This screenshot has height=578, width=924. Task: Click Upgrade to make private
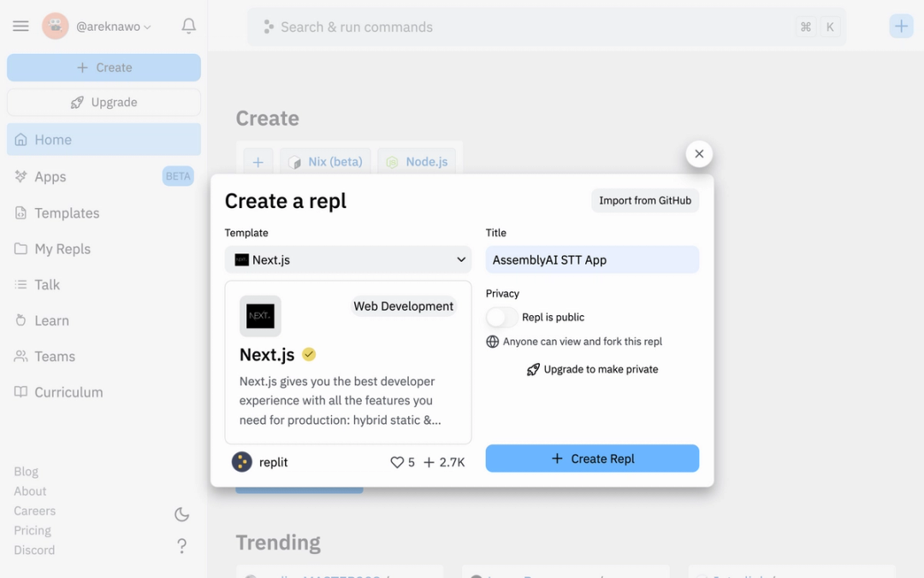point(592,369)
